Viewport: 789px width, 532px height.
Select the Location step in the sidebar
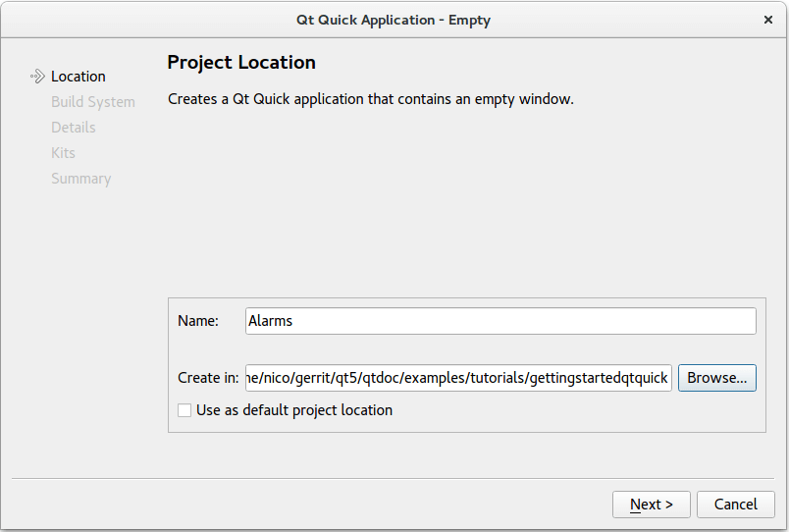tap(79, 77)
